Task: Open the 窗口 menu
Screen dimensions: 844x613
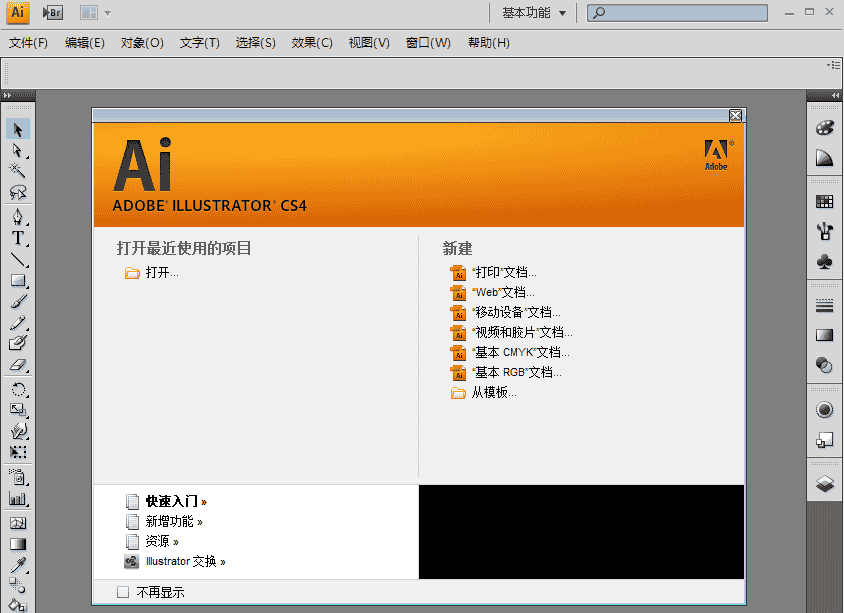Action: point(427,43)
